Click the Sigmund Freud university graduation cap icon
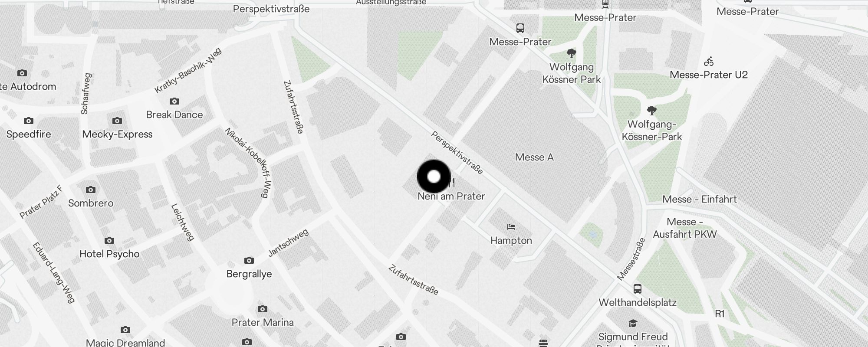This screenshot has width=868, height=347. pyautogui.click(x=633, y=323)
